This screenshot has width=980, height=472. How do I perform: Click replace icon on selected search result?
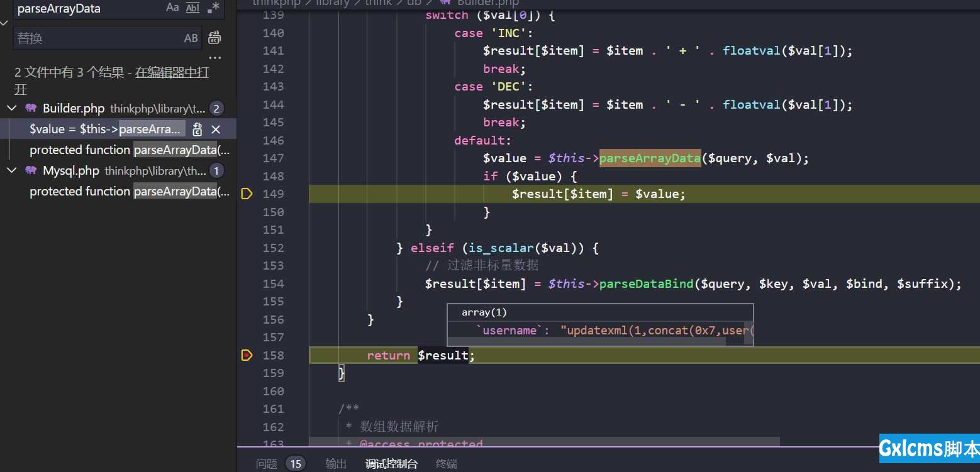pyautogui.click(x=198, y=129)
